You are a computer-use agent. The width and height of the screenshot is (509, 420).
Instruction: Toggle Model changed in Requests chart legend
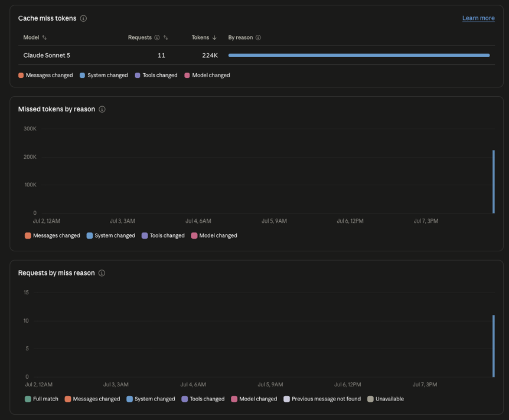point(254,399)
